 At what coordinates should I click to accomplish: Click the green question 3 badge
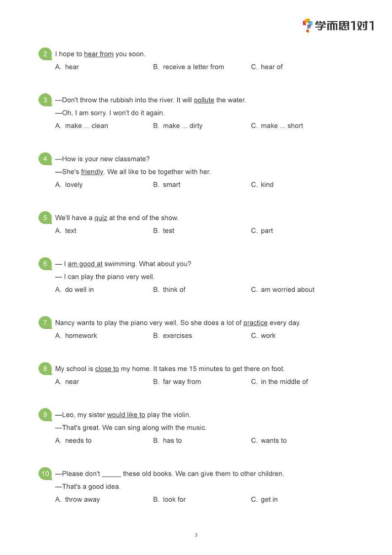45,100
